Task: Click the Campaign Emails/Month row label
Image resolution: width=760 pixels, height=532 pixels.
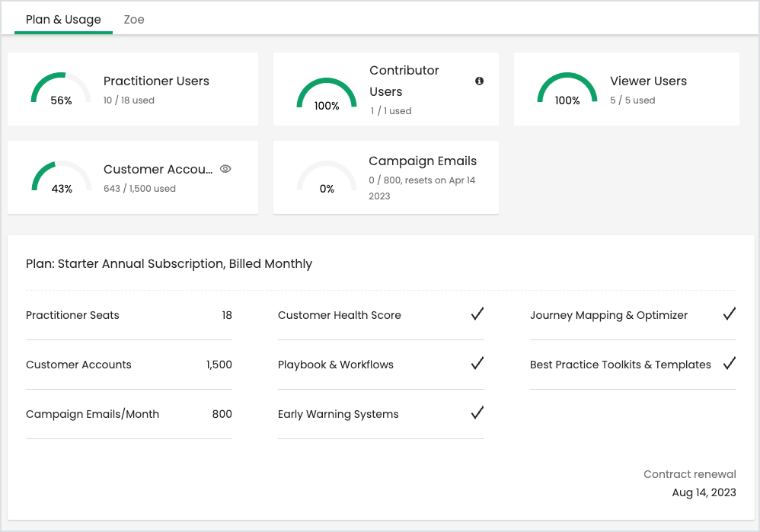Action: point(92,414)
